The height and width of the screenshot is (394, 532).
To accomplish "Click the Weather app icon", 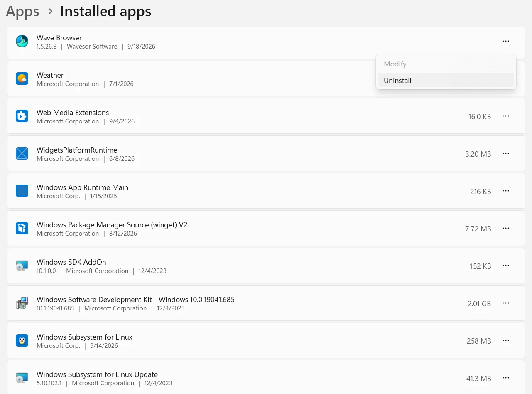I will tap(22, 79).
